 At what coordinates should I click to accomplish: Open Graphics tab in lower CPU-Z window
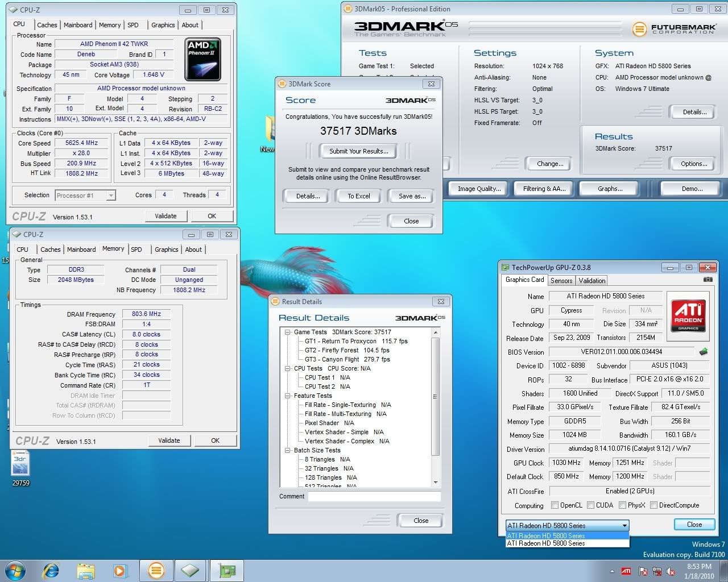click(x=166, y=250)
